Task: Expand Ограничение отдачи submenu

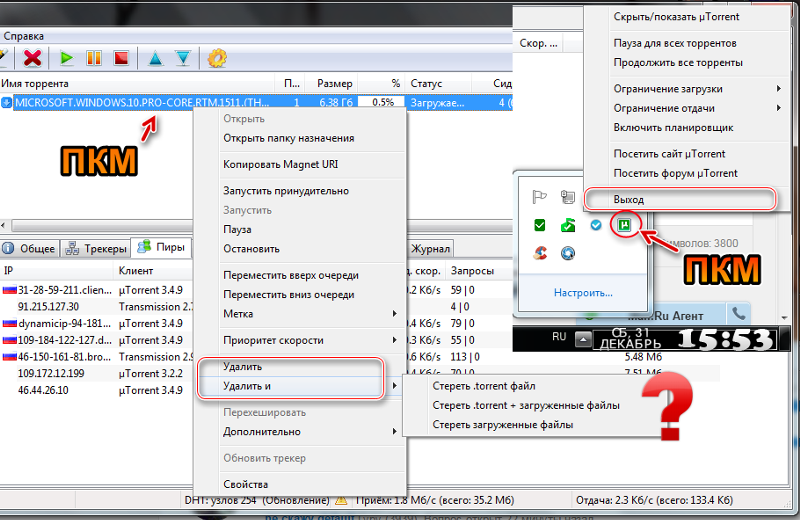Action: (687, 108)
